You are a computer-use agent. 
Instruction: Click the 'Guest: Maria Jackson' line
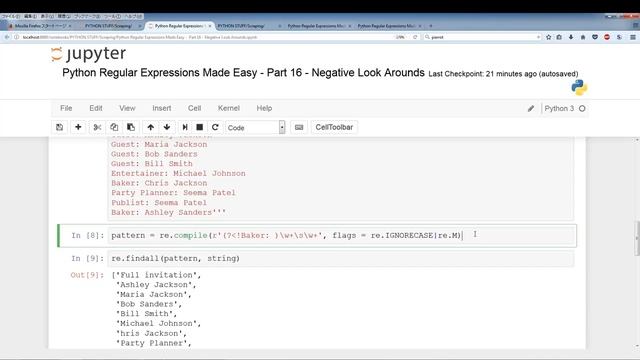[159, 144]
